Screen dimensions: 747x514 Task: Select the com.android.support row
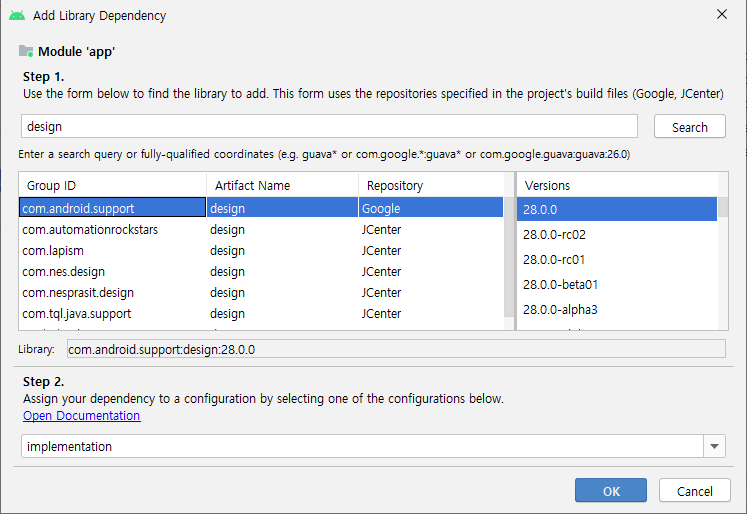(x=261, y=208)
